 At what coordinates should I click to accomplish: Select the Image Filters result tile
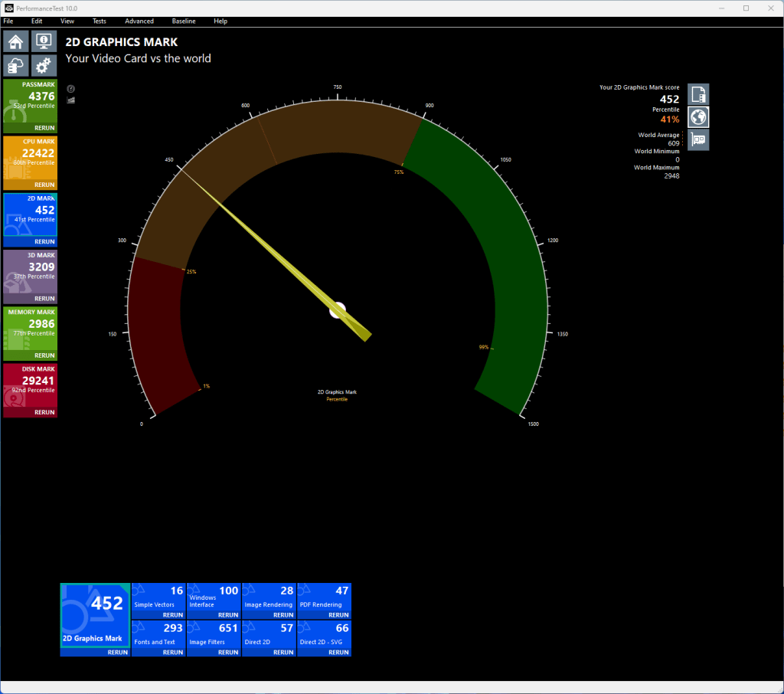[214, 634]
